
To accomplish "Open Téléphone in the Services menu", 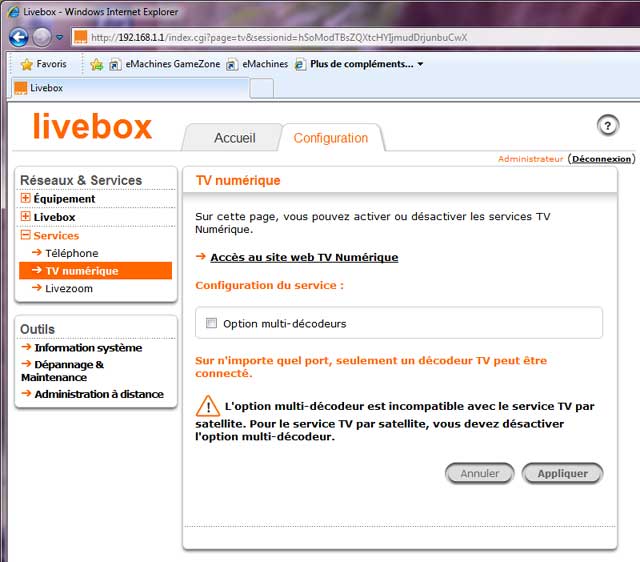I will pyautogui.click(x=72, y=254).
